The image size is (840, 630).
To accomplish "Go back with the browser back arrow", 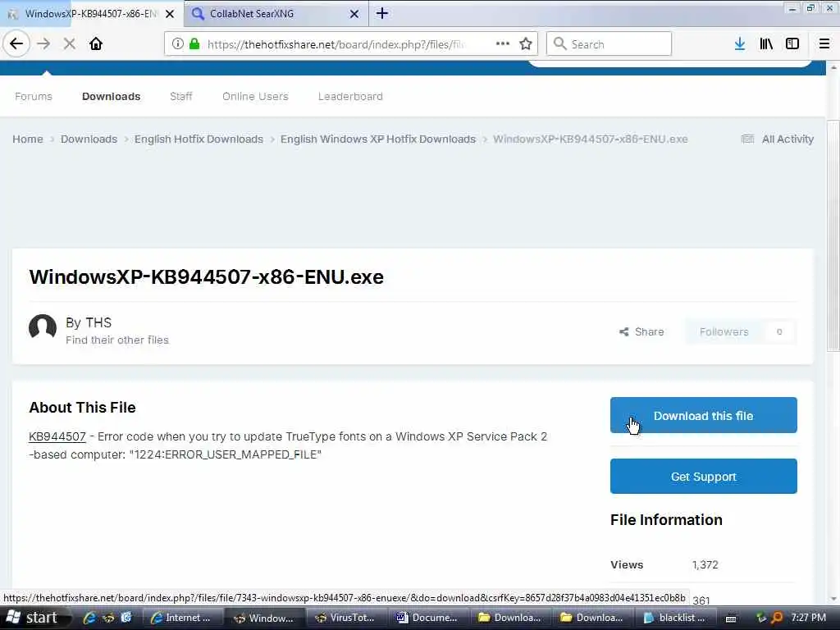I will (x=16, y=43).
